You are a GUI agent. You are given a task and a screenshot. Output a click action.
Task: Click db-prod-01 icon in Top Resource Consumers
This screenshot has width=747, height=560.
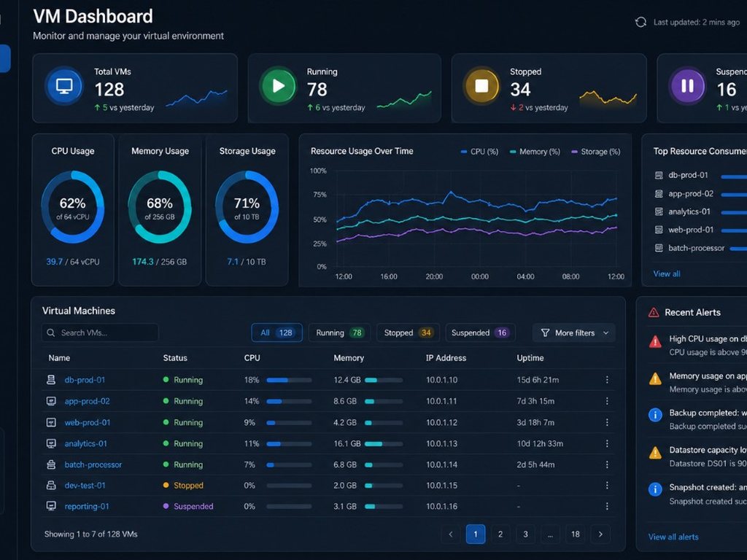tap(659, 175)
